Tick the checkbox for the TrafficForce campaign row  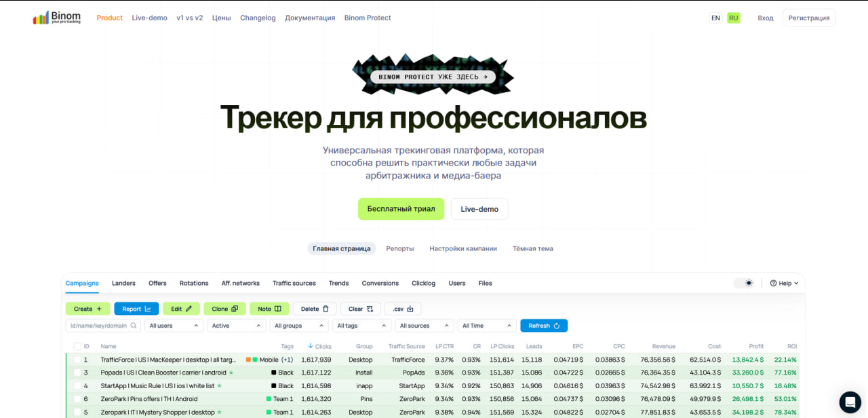click(x=77, y=360)
